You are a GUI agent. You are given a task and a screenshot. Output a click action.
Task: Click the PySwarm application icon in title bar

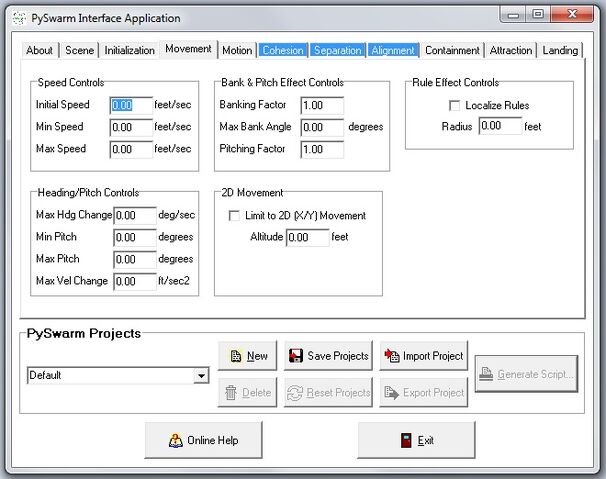pos(19,18)
